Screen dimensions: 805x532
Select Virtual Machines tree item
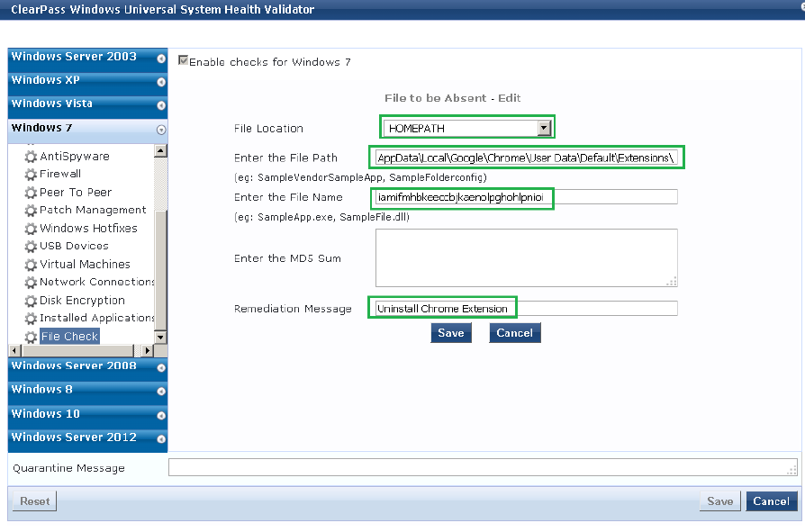tap(85, 265)
